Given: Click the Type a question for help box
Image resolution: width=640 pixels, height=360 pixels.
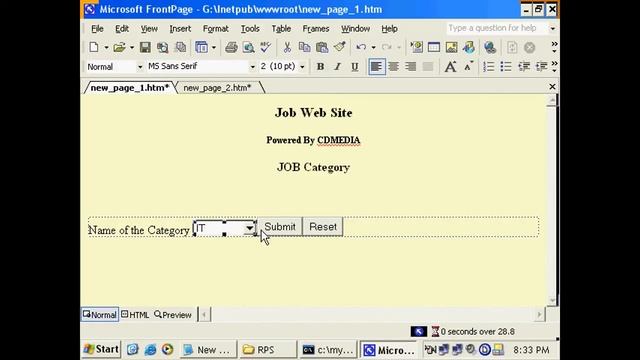Looking at the screenshot, I should [497, 28].
